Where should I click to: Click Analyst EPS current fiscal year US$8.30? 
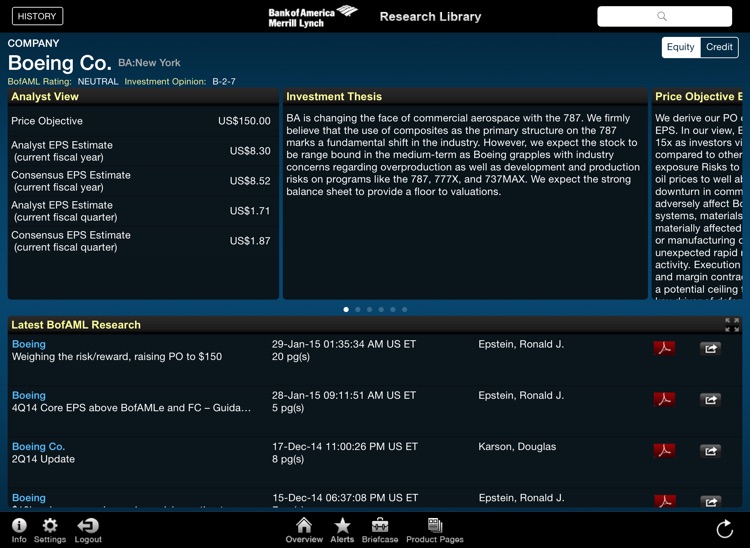(x=250, y=151)
